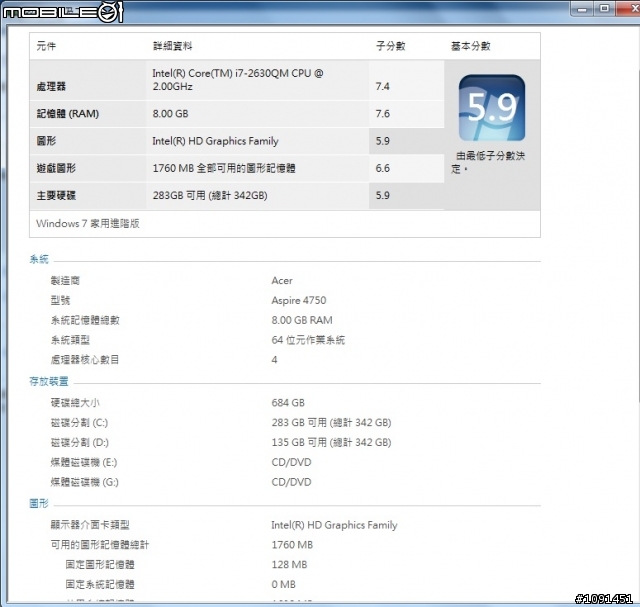Select the gaming graphics score 6.6
This screenshot has width=640, height=607.
pos(382,168)
